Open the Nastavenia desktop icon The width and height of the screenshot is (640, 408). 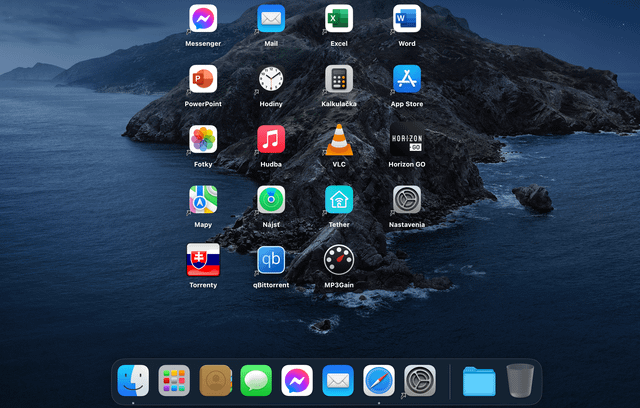pos(407,200)
